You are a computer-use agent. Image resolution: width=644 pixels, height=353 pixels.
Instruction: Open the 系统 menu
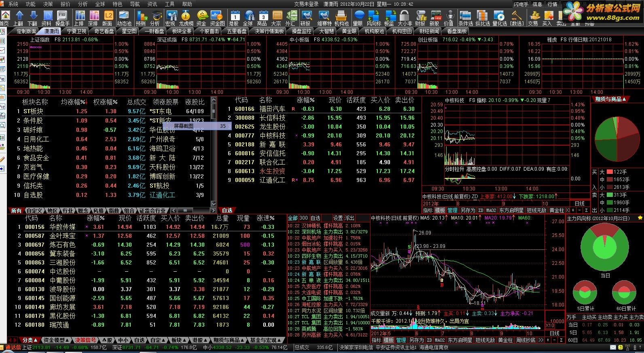13,4
